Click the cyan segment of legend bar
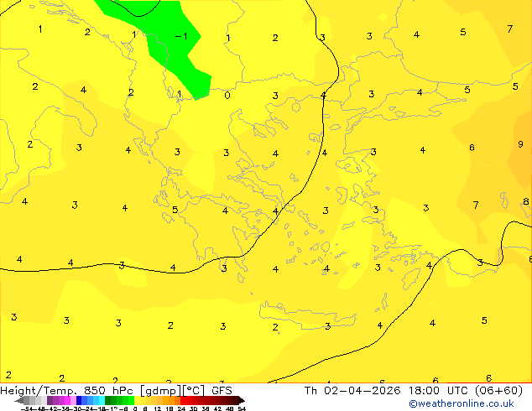Viewport: 532px width, 411px height. pos(102,400)
